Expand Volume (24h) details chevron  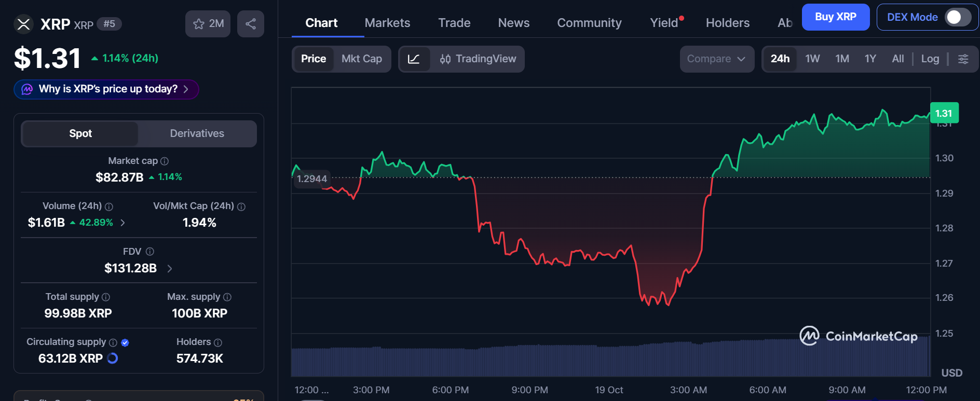coord(123,223)
